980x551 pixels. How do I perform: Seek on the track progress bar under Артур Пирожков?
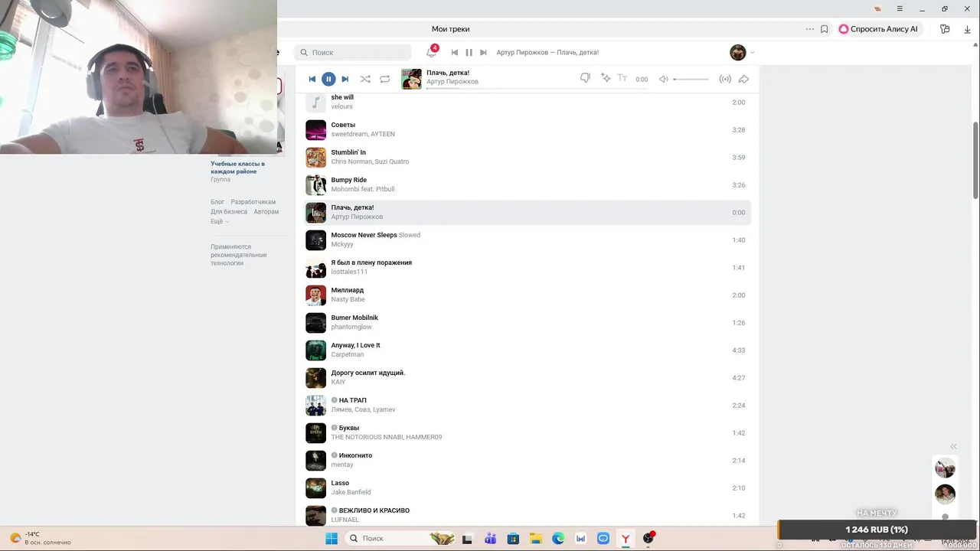click(536, 88)
